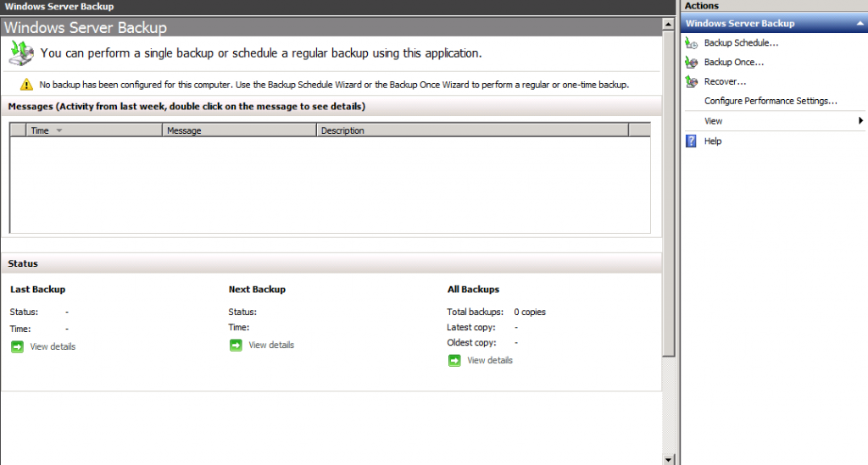Click the Windows Server Backup drive icon
This screenshot has width=868, height=465.
21,53
